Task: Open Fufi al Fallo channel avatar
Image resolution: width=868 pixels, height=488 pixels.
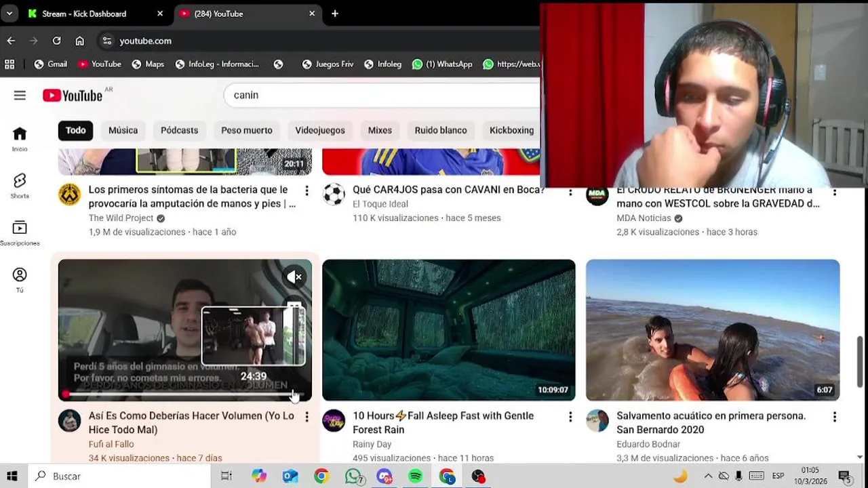Action: click(x=69, y=420)
